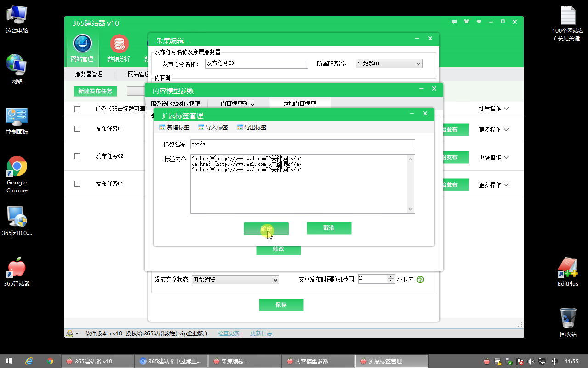Open 这台电脑 desktop icon
This screenshot has width=588, height=368.
point(17,20)
